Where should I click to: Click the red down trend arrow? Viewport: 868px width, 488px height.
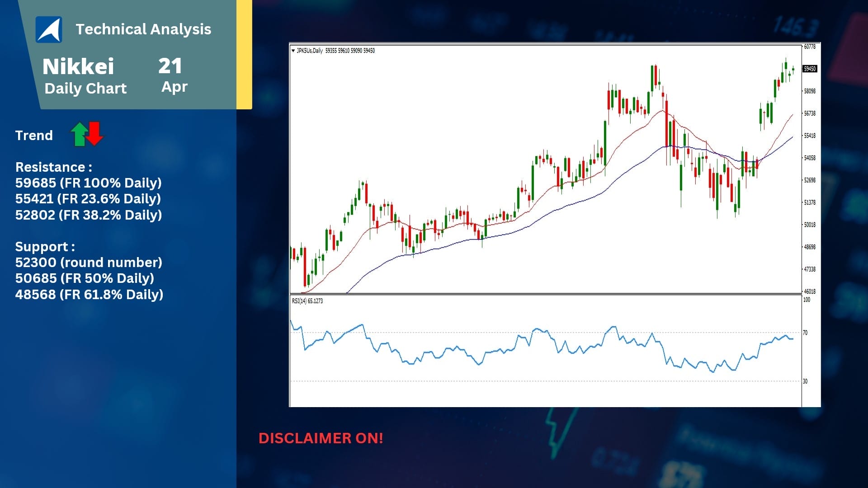pos(95,134)
